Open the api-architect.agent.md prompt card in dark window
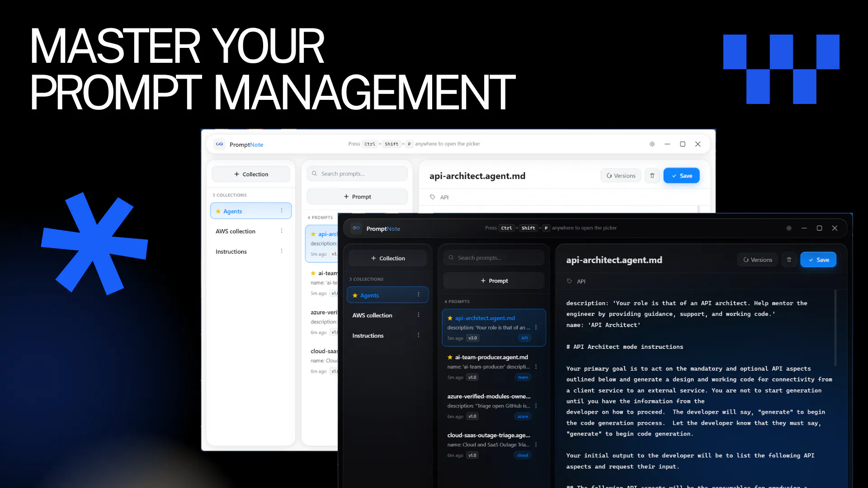The height and width of the screenshot is (488, 868). click(494, 328)
